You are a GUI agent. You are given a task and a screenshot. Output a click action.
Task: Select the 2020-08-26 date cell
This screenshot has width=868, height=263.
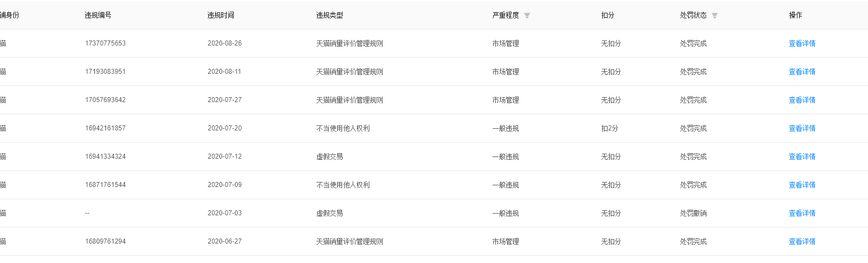coord(225,43)
